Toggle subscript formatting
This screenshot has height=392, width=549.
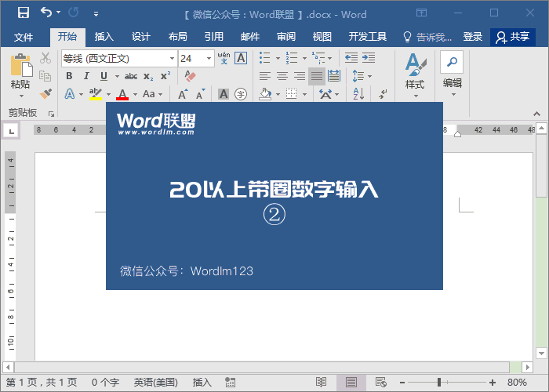[148, 76]
